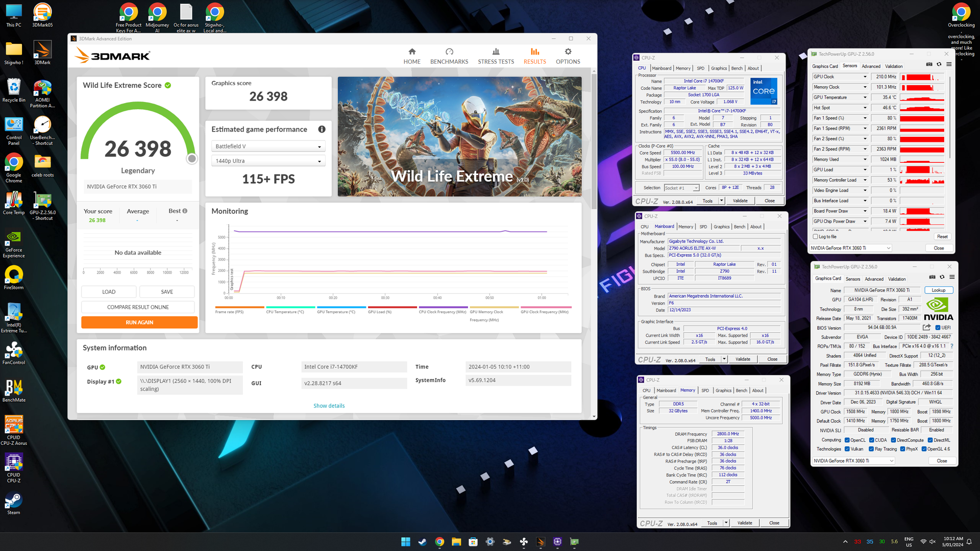Click the Windows Start button on the taskbar

pyautogui.click(x=406, y=542)
